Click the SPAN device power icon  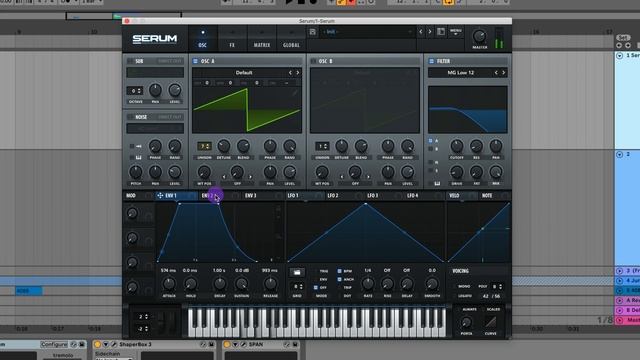tap(227, 345)
